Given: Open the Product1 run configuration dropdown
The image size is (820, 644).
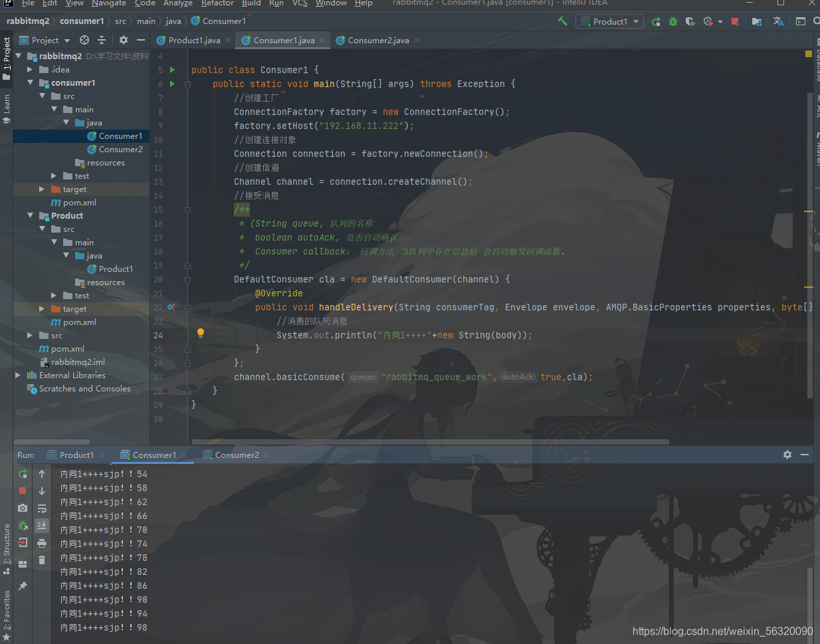Looking at the screenshot, I should 609,21.
